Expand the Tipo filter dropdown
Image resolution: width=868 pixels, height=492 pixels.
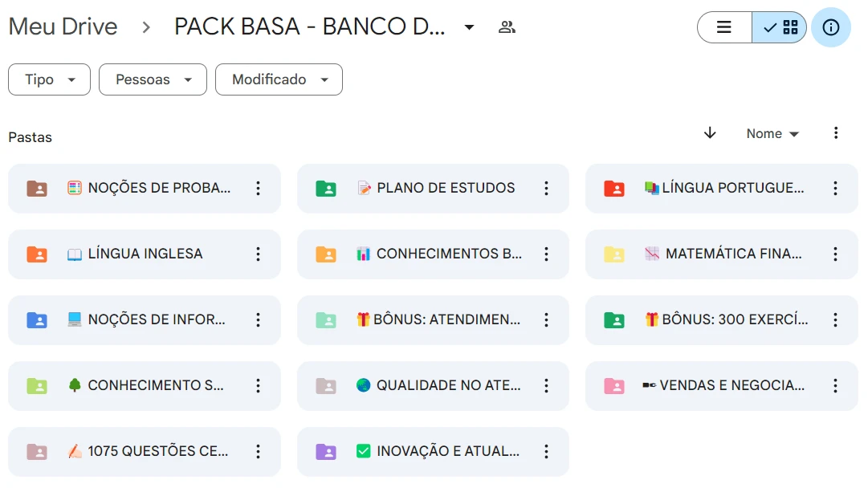[x=49, y=79]
